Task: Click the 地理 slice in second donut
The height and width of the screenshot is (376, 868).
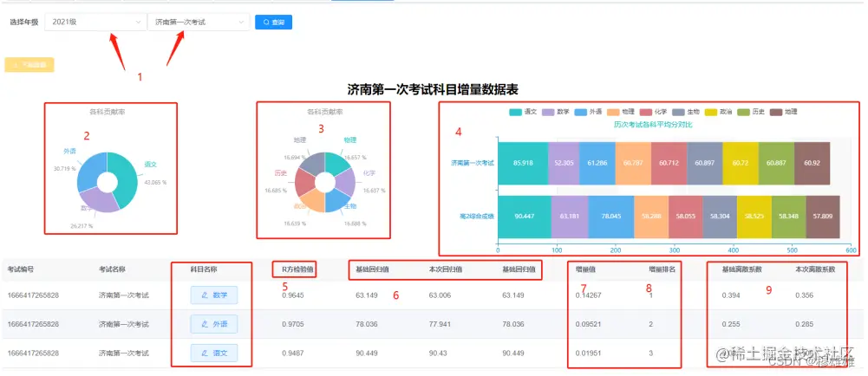Action: click(x=313, y=162)
